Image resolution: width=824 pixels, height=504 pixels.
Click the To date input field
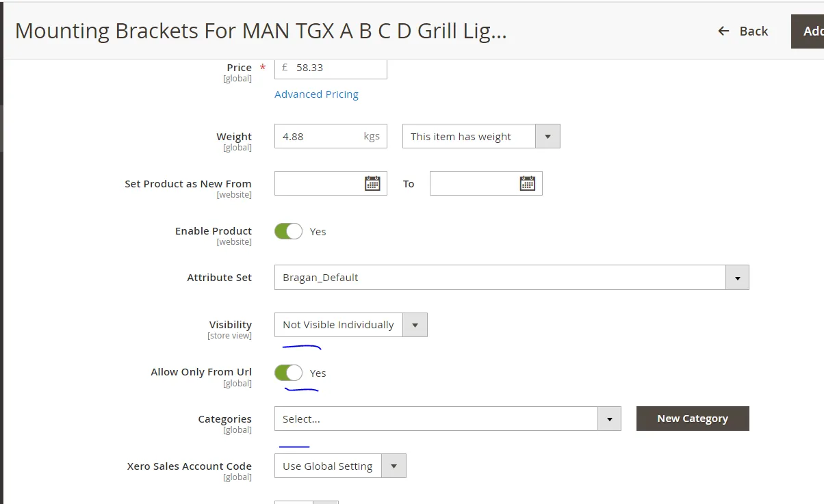(x=486, y=183)
